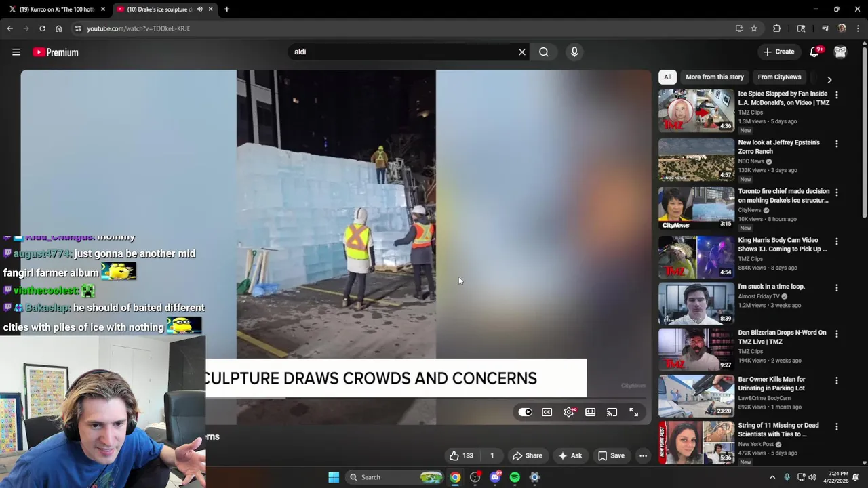Save the video to a playlist

pyautogui.click(x=611, y=455)
